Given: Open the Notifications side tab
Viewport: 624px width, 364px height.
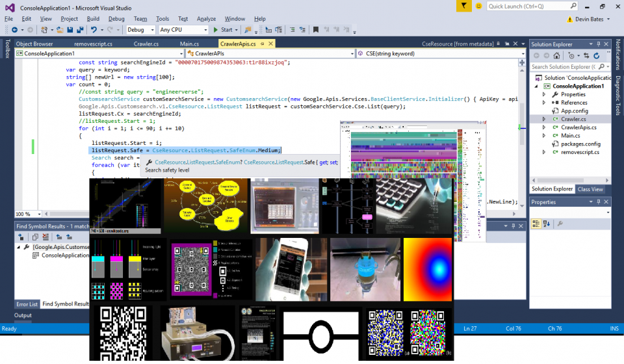Looking at the screenshot, I should (617, 55).
